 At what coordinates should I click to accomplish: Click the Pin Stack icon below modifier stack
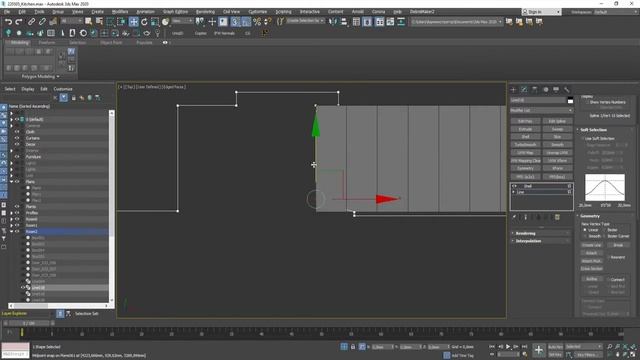click(514, 217)
